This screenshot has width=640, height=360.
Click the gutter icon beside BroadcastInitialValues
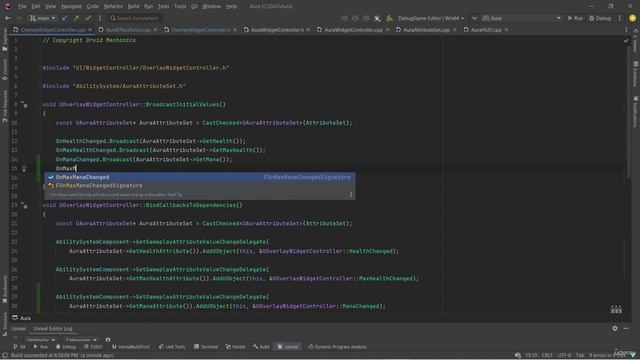click(x=24, y=105)
